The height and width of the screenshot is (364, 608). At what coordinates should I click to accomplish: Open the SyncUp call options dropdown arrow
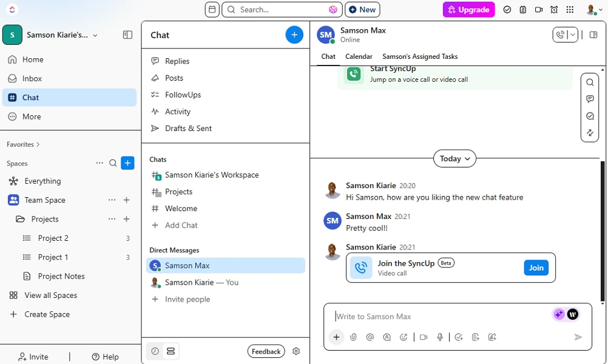[572, 35]
